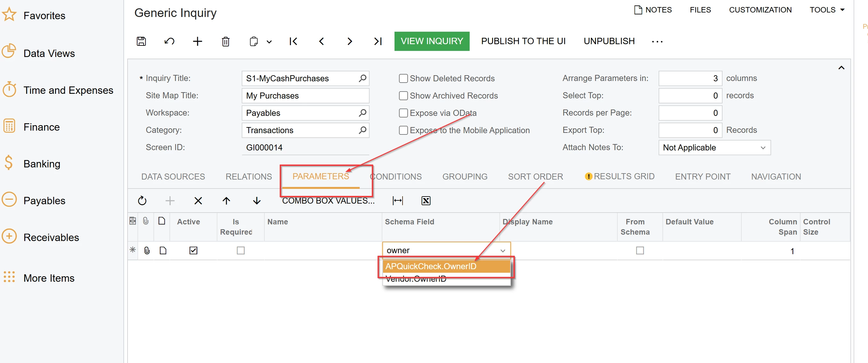This screenshot has height=363, width=868.
Task: Click the Undo arrow icon
Action: (x=169, y=41)
